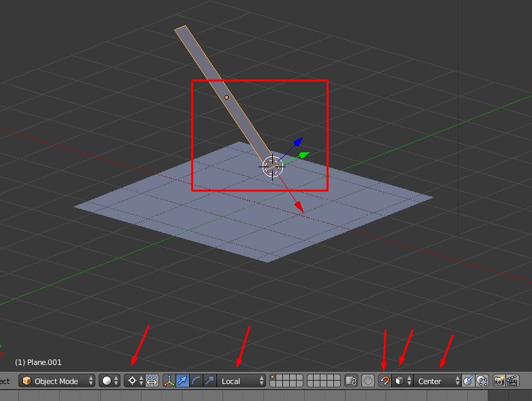Click the green Y-axis manipulator arrow
Screen dimensions: 532x401
(303, 155)
